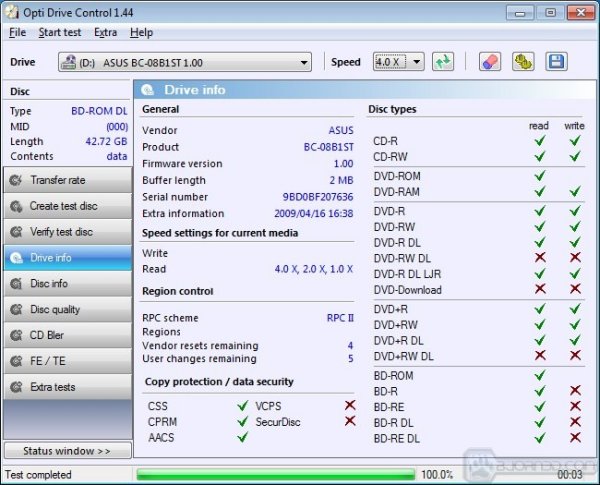Click the elapsed time 00:03
Screen dimensions: 600x485
point(570,475)
